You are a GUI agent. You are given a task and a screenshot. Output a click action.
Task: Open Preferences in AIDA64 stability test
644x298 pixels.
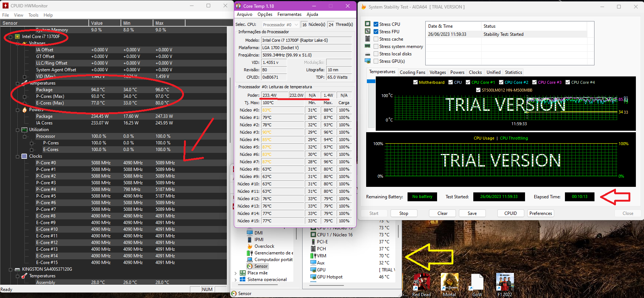(x=541, y=213)
